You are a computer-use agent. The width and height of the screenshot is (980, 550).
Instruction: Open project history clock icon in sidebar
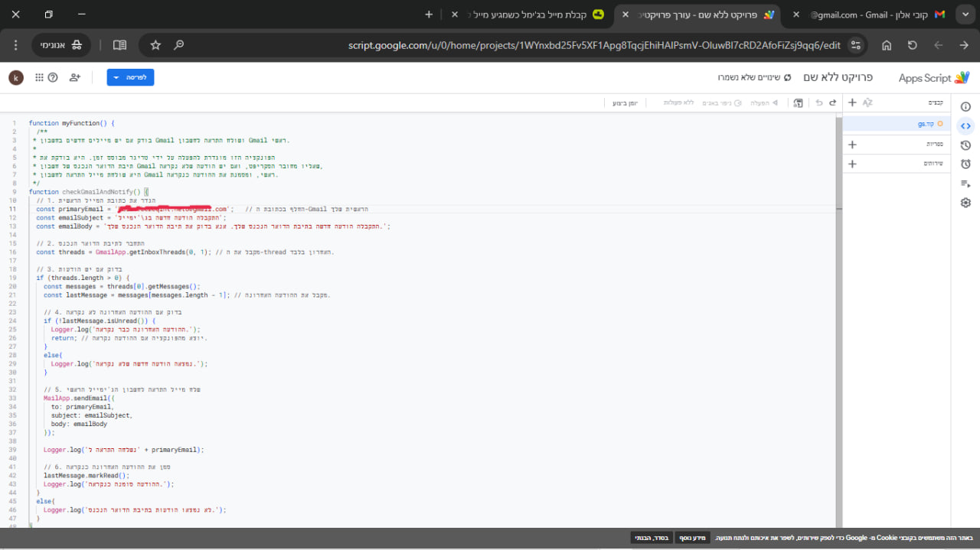click(x=965, y=145)
